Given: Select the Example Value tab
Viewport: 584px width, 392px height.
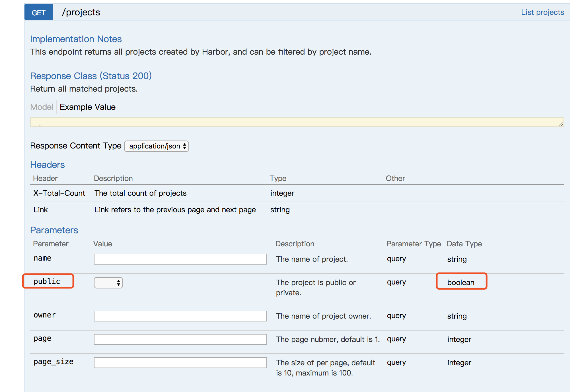Looking at the screenshot, I should pyautogui.click(x=87, y=107).
